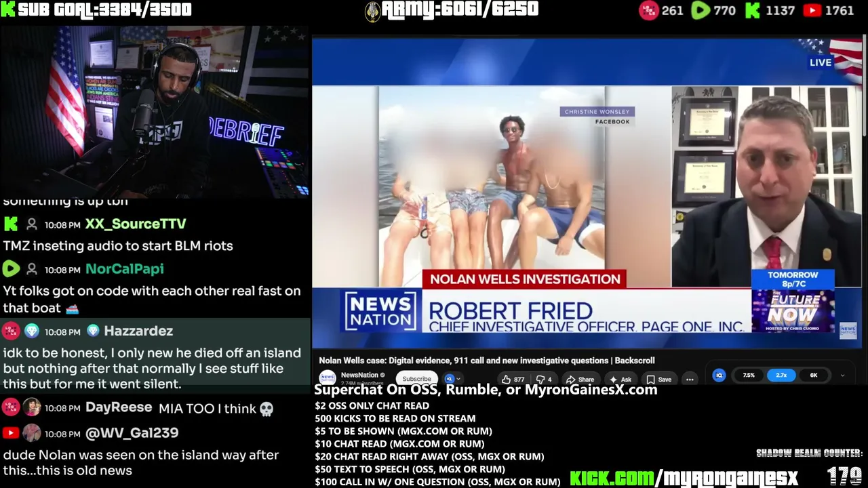Click '500 KICKS TO BE READ ON STREAM' line

(x=395, y=418)
